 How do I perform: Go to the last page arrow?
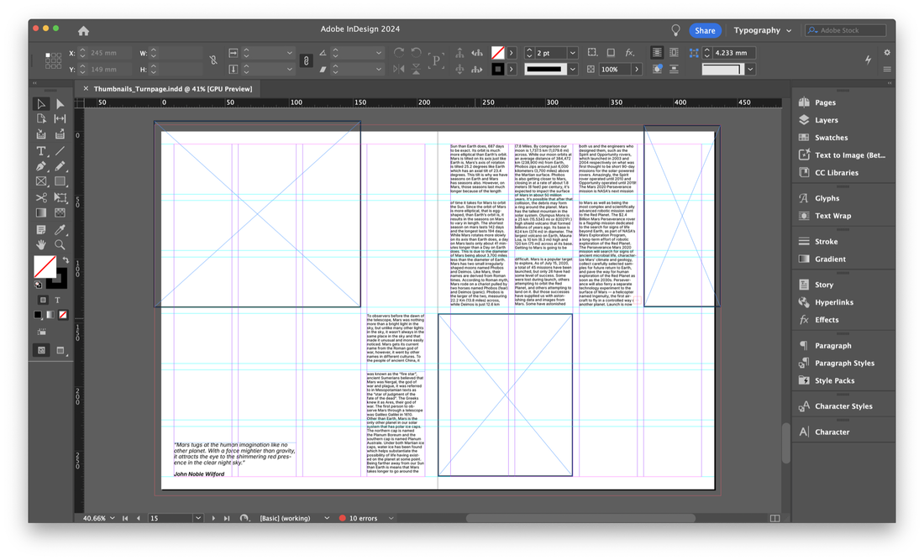(x=227, y=518)
